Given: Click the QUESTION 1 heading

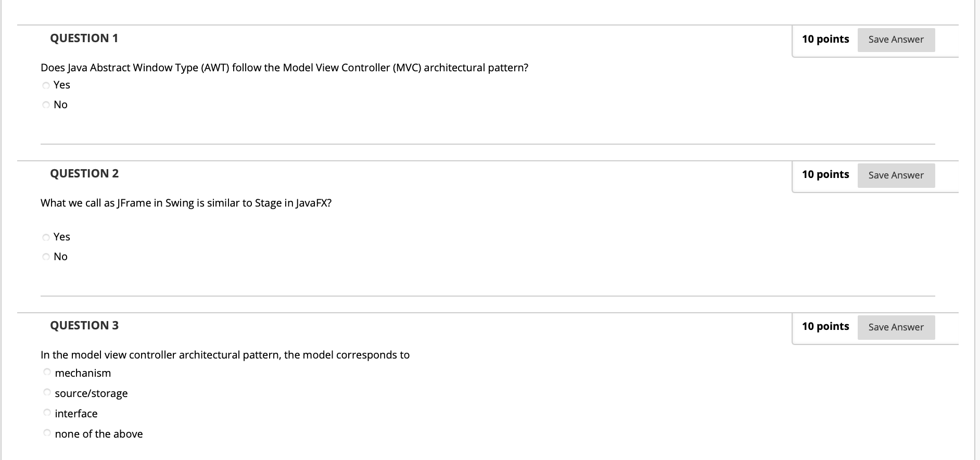Looking at the screenshot, I should [84, 37].
